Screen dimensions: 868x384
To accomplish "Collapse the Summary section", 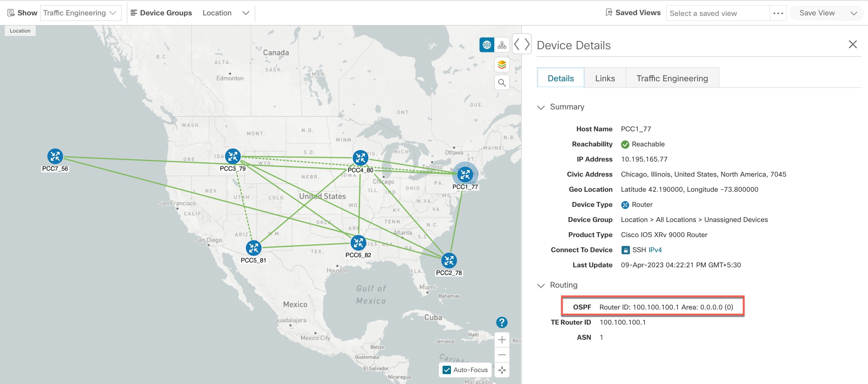I will click(541, 107).
